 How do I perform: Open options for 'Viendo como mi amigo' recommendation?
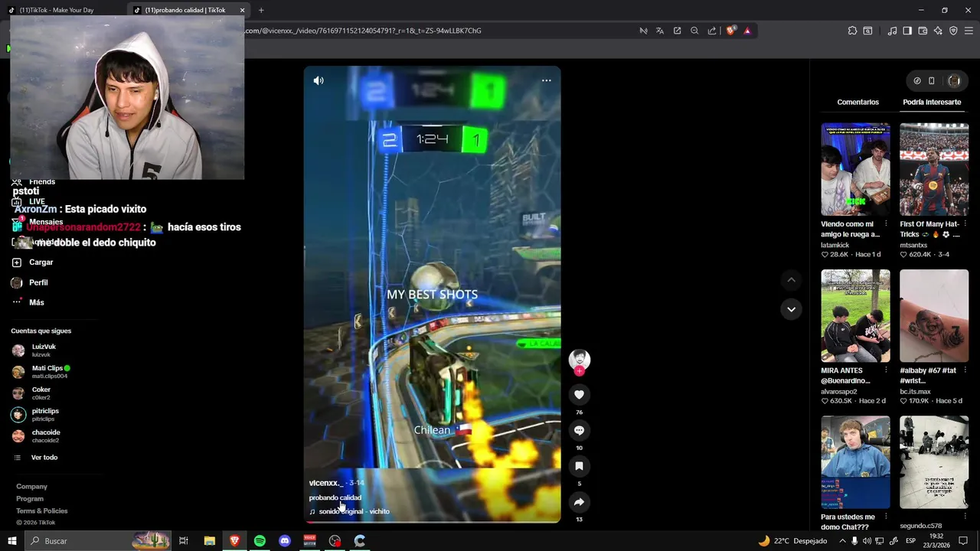[x=886, y=224]
